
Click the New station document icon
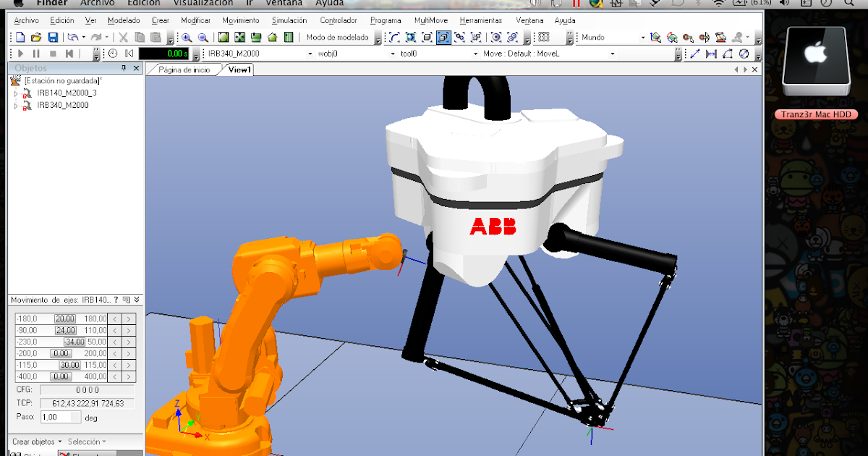20,37
